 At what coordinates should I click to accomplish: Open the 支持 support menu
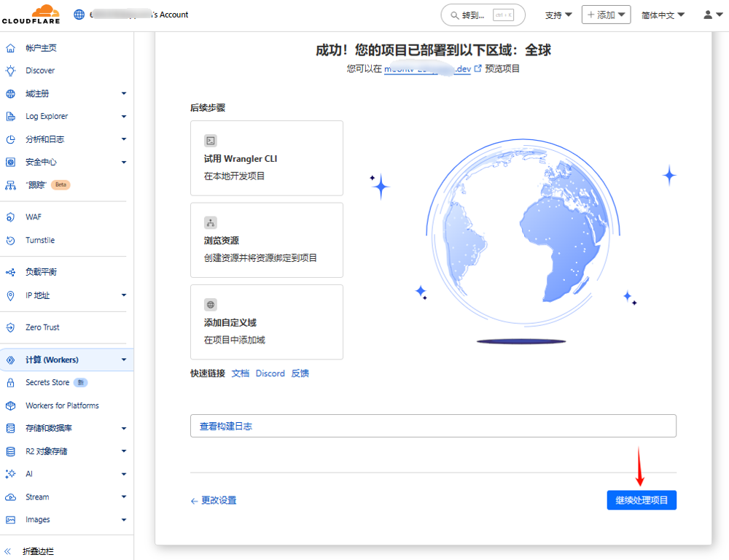pyautogui.click(x=558, y=15)
